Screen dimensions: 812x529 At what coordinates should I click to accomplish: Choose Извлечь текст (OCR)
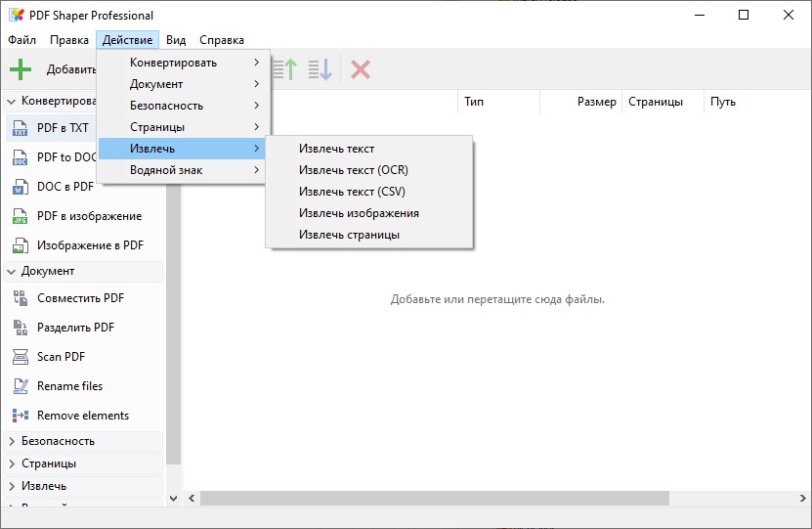pyautogui.click(x=369, y=170)
